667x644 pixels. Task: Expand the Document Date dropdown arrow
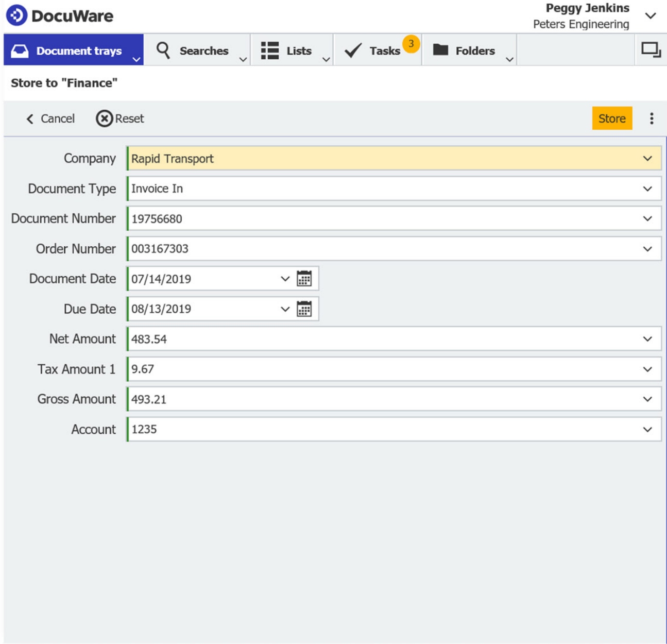point(285,279)
